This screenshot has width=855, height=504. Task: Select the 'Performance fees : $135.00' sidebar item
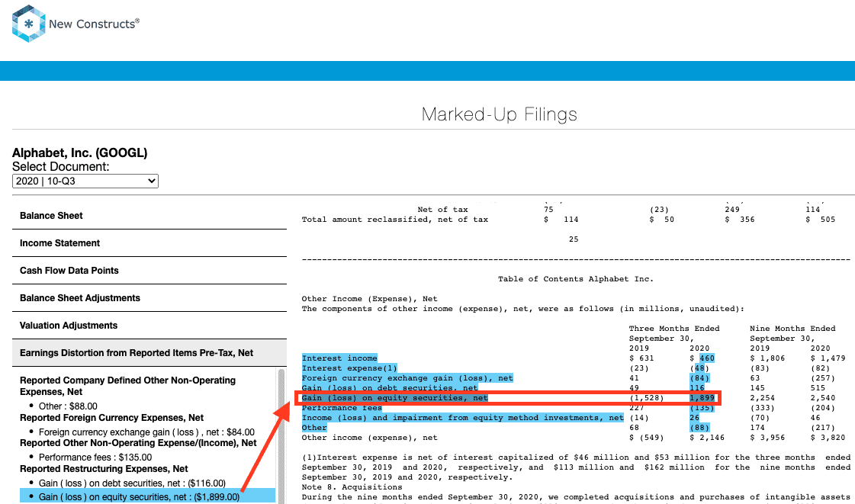[x=95, y=457]
